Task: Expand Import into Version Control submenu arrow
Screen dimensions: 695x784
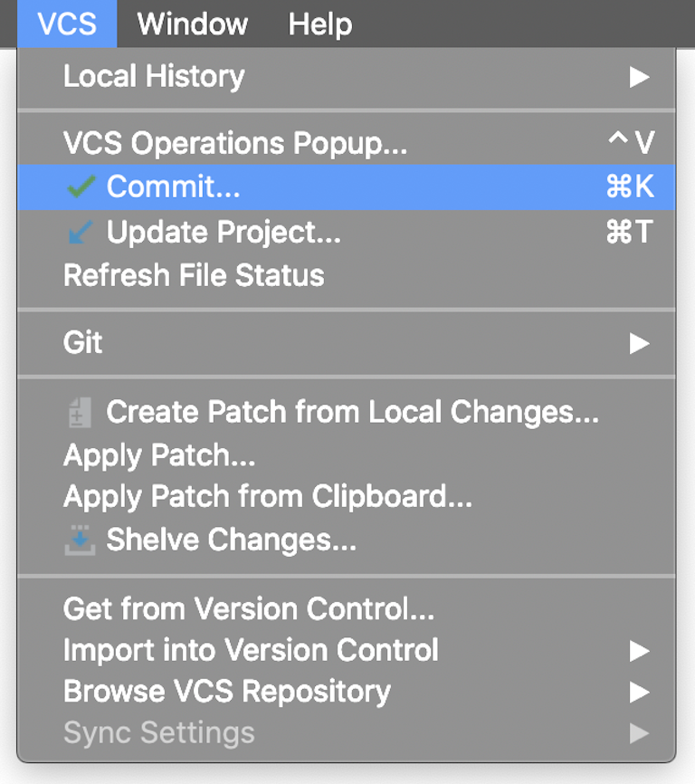Action: pyautogui.click(x=640, y=650)
